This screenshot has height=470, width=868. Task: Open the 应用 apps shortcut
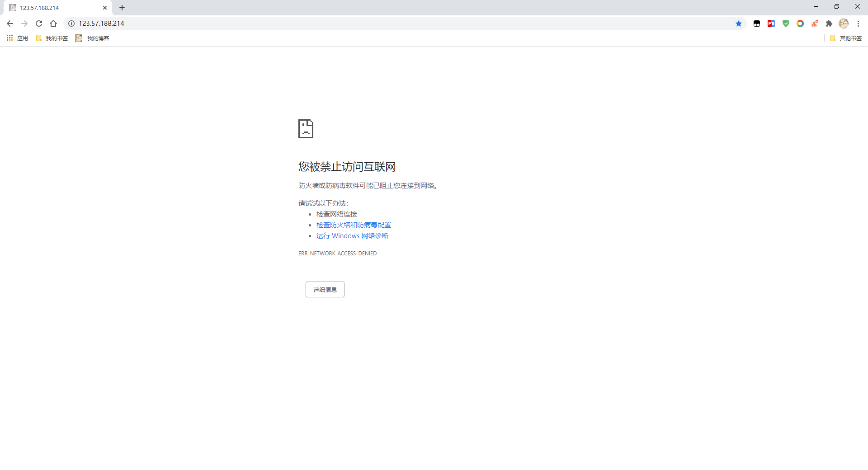click(17, 38)
